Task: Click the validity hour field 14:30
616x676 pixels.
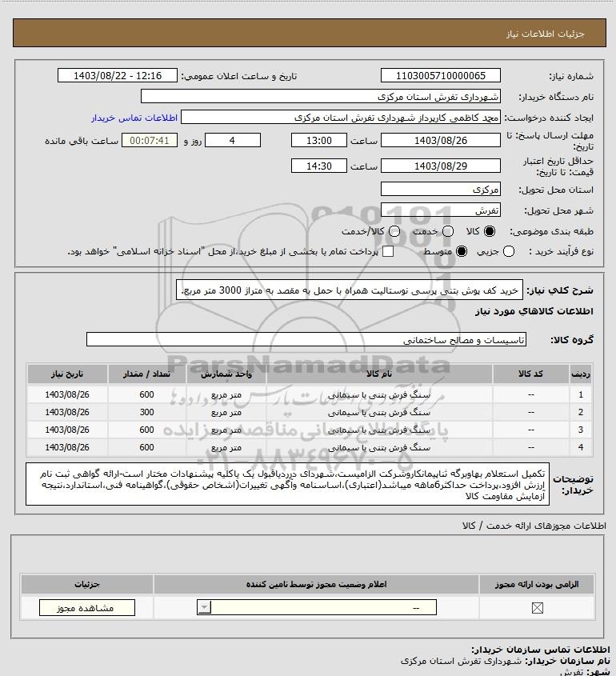Action: (x=319, y=166)
